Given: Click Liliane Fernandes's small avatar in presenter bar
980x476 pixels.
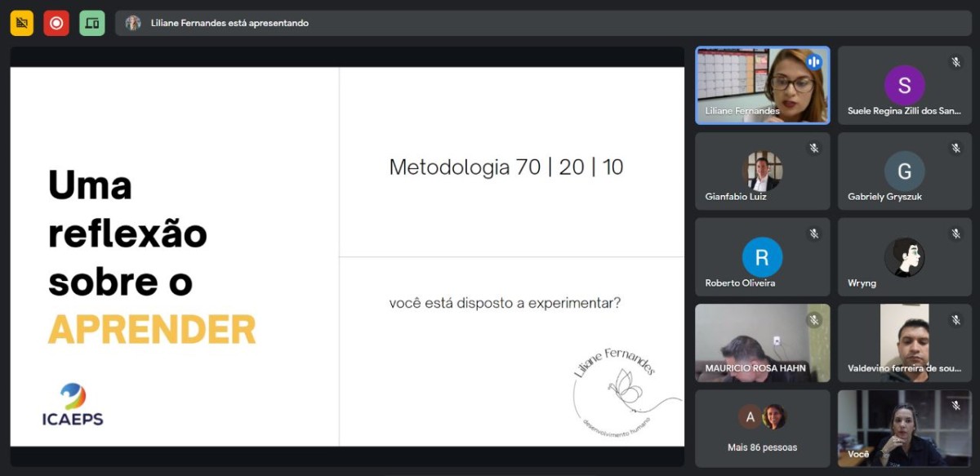Looking at the screenshot, I should 133,23.
